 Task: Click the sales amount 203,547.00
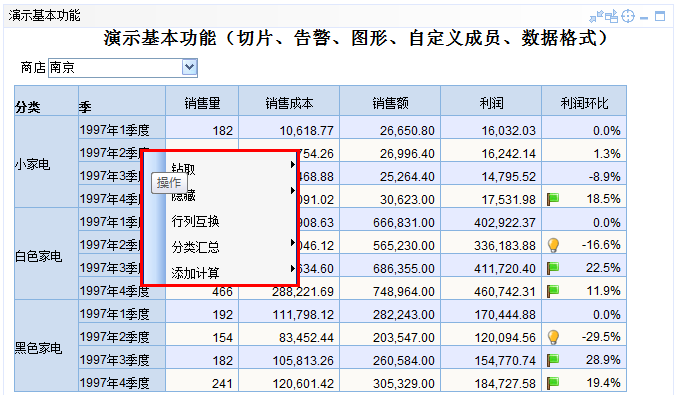pos(404,338)
